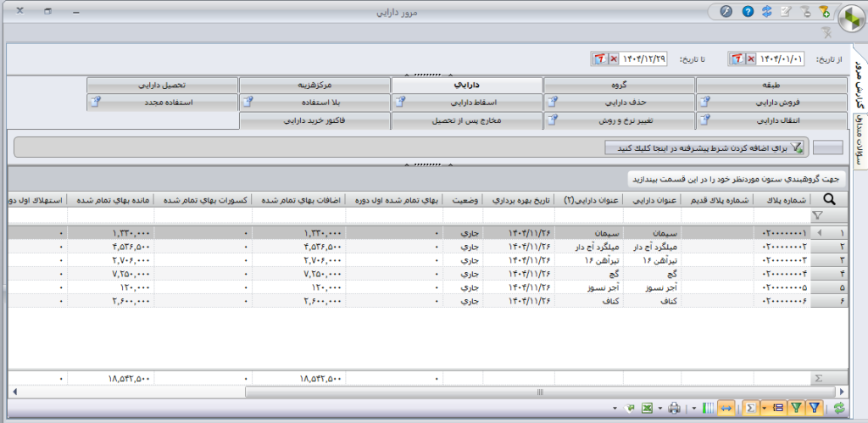Click the printer icon in bottom toolbar
The height and width of the screenshot is (423, 868).
pos(673,409)
